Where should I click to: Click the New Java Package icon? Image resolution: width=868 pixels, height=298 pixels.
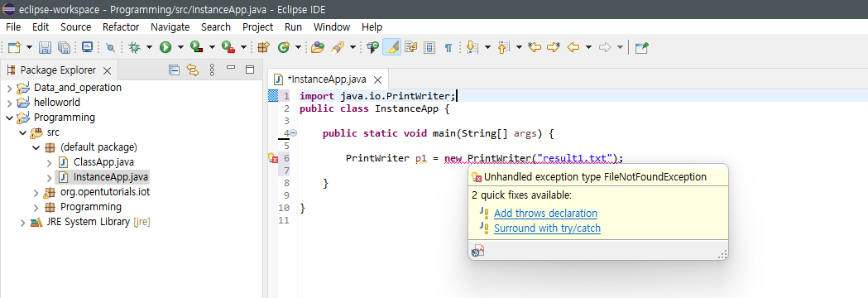(x=263, y=48)
